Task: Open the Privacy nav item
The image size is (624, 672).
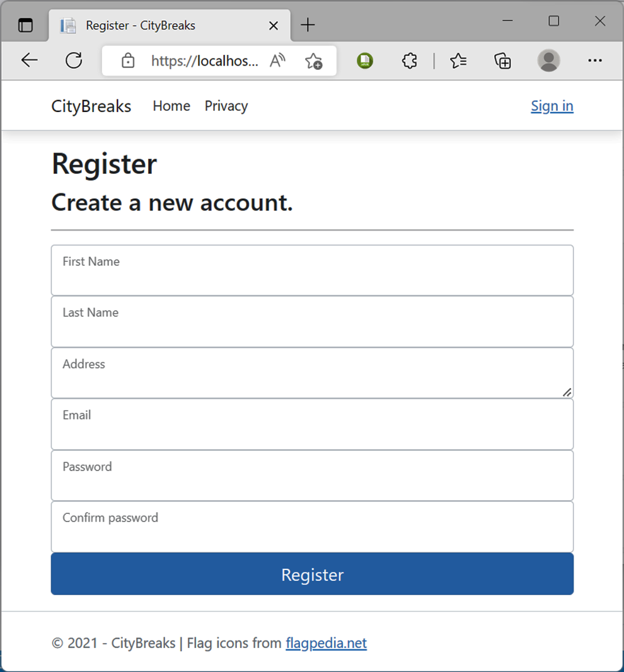Action: point(226,106)
